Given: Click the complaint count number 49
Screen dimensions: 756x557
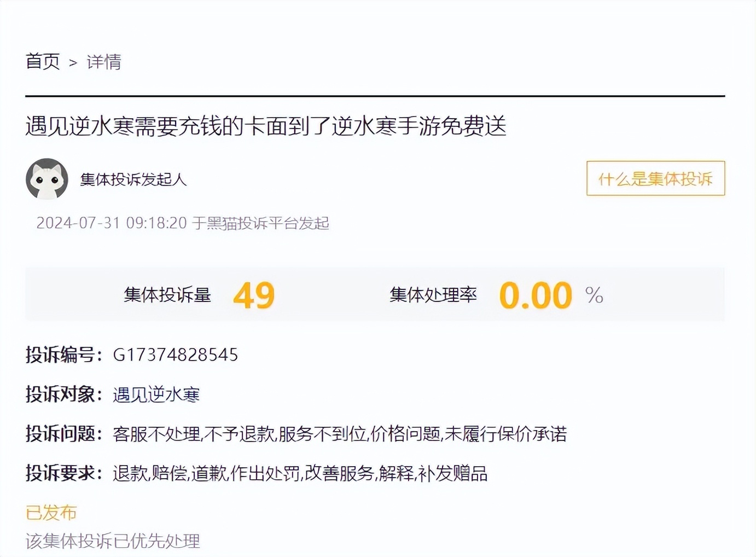Looking at the screenshot, I should click(x=254, y=295).
